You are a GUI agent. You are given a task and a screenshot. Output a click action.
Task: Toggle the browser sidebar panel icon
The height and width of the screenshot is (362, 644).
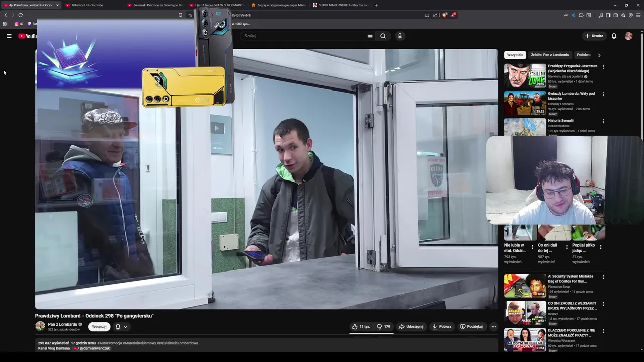click(x=608, y=15)
